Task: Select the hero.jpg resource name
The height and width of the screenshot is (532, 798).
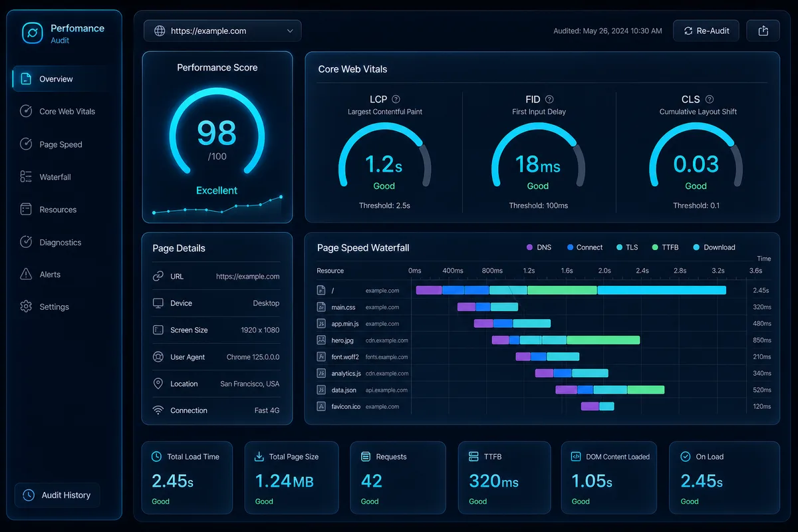Action: tap(342, 340)
